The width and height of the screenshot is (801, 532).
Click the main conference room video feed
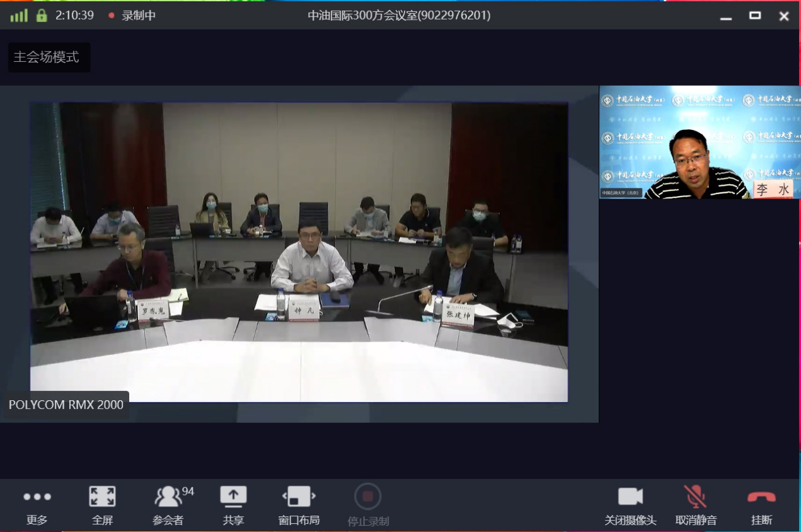pos(299,252)
